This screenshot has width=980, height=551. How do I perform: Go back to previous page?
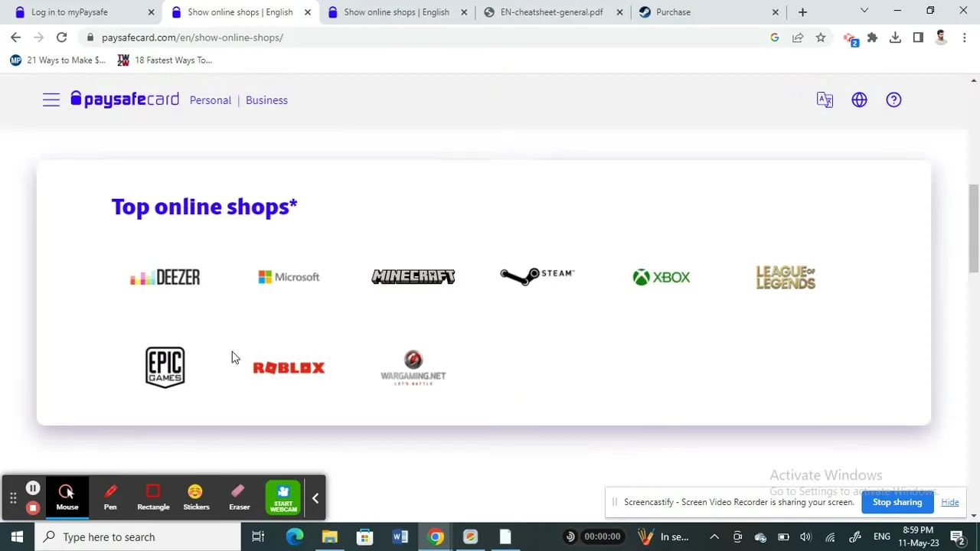click(x=15, y=37)
